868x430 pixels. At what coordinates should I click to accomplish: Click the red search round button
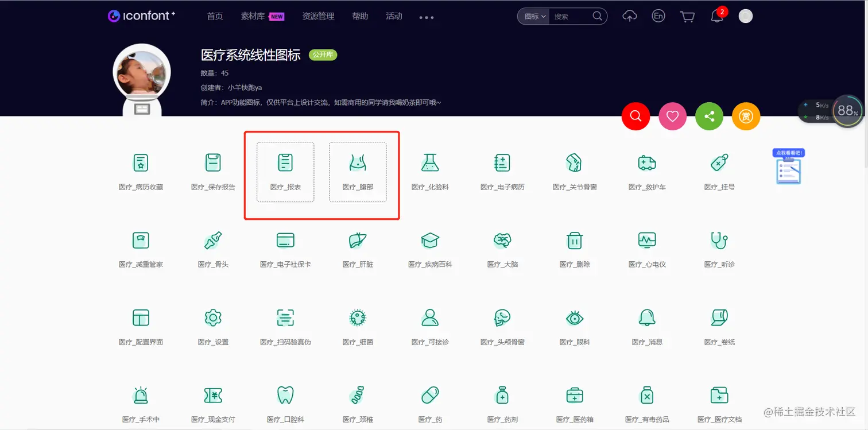point(635,117)
